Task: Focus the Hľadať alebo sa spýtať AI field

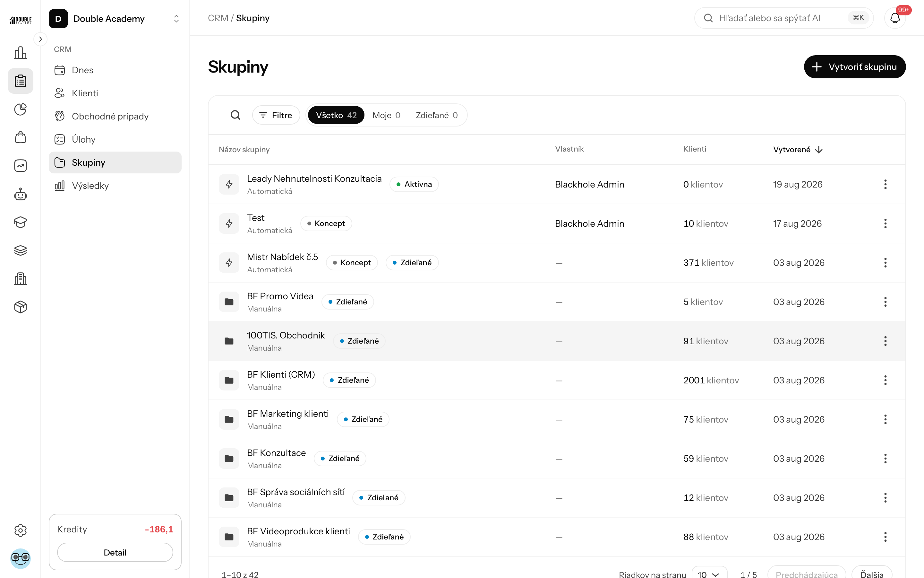Action: pos(783,18)
